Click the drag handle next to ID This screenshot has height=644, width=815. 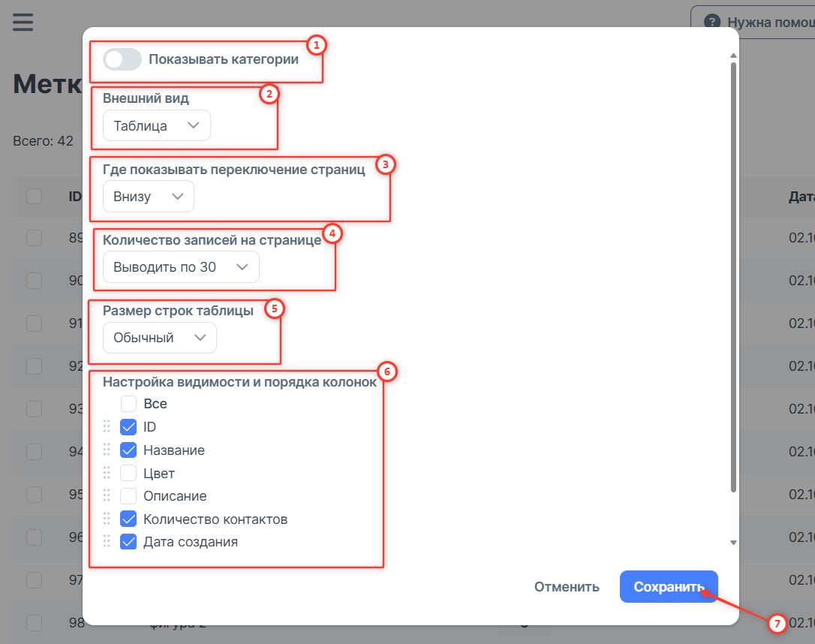click(107, 427)
